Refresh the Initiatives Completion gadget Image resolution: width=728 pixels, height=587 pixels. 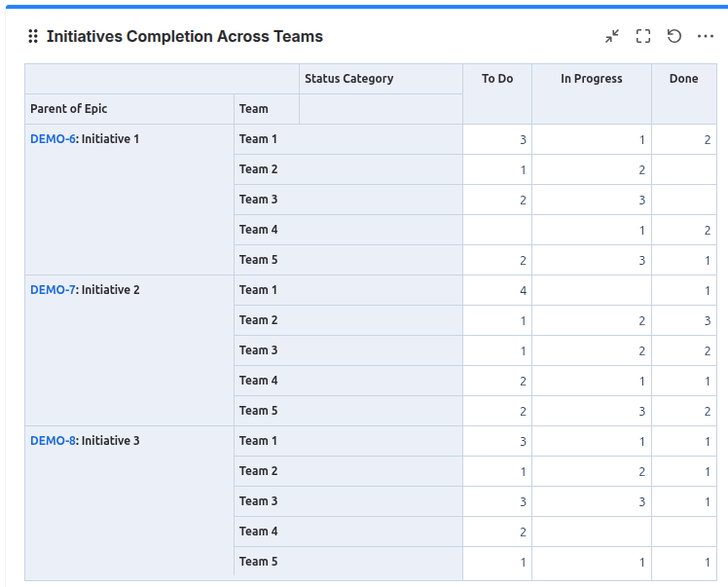674,36
